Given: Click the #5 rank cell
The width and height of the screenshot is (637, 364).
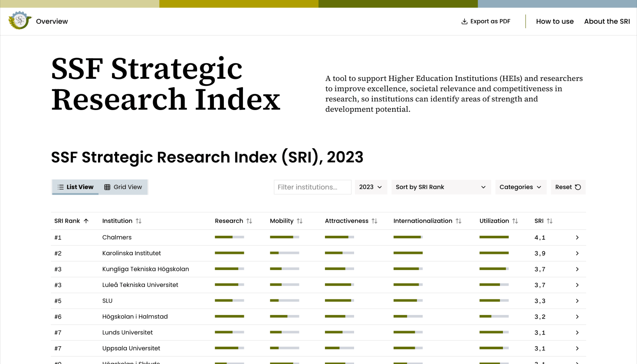Looking at the screenshot, I should 58,301.
